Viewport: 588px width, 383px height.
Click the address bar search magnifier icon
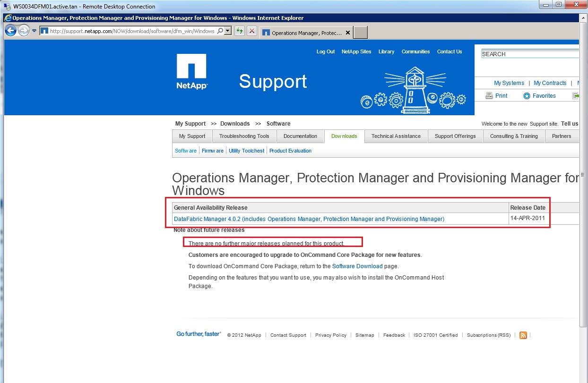coord(219,31)
